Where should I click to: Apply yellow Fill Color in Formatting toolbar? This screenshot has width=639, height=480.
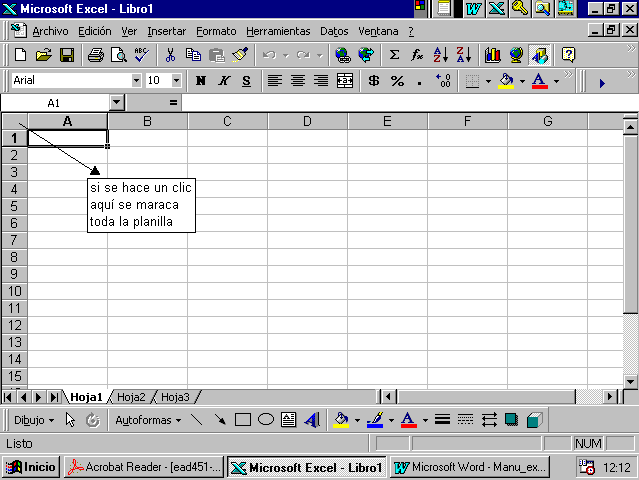click(x=506, y=81)
